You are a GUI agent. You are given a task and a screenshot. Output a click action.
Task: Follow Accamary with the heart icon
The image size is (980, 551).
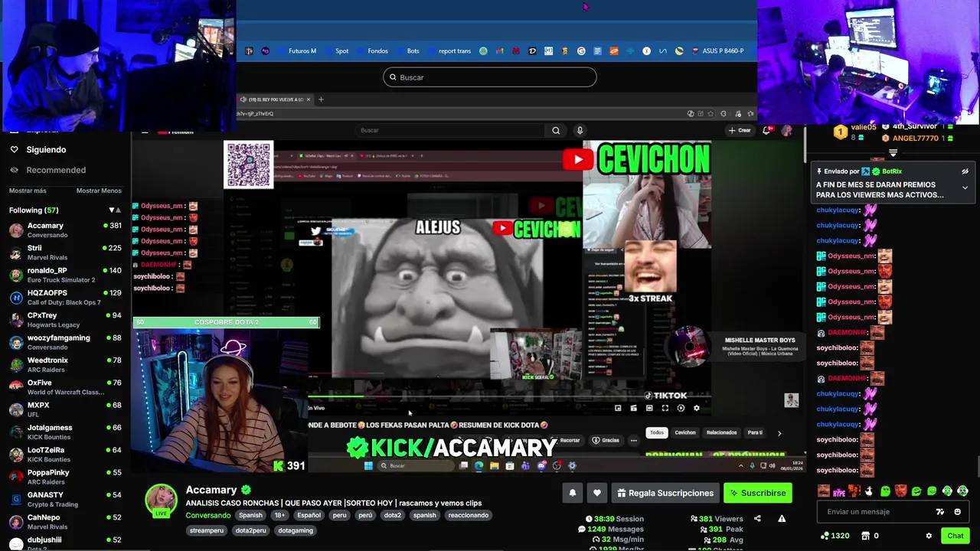pos(597,493)
